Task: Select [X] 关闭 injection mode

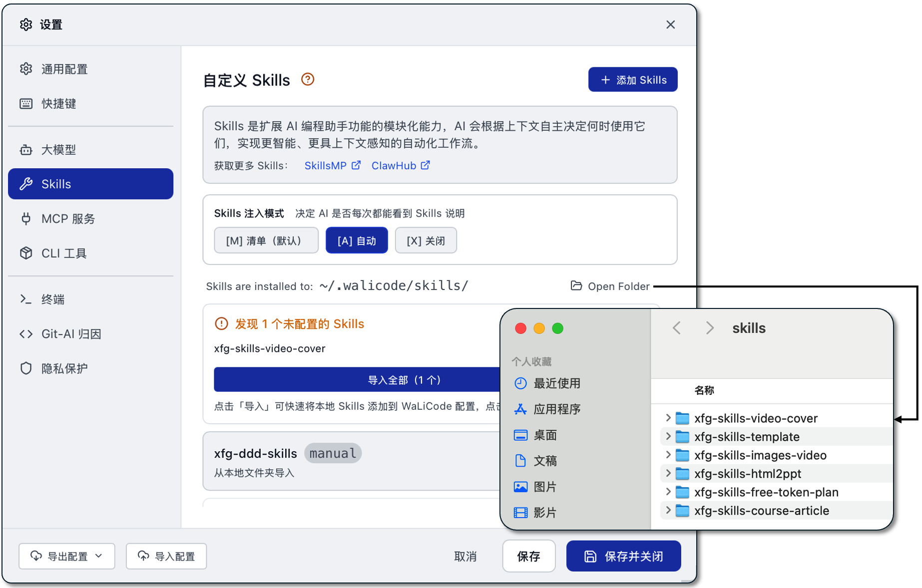Action: [x=426, y=241]
